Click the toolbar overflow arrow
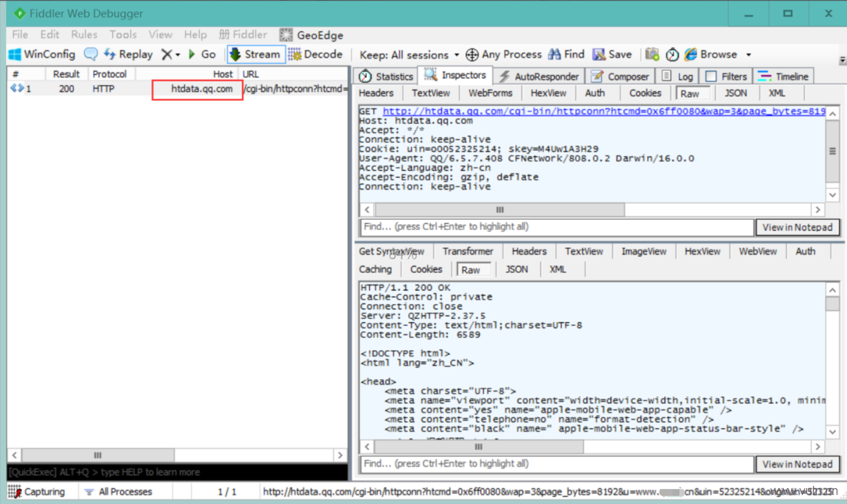 point(842,59)
